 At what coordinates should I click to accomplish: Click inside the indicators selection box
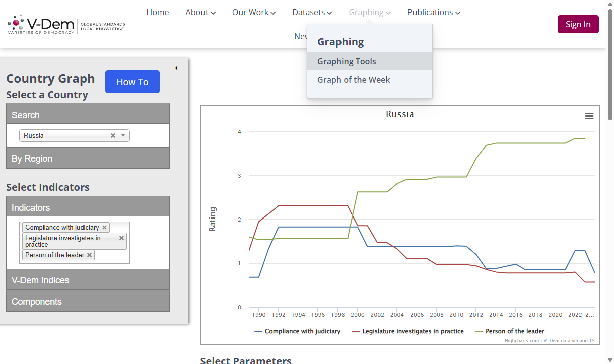point(75,243)
